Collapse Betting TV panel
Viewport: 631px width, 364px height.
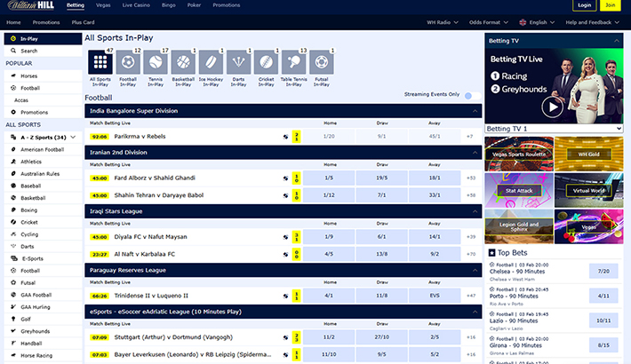coord(616,41)
